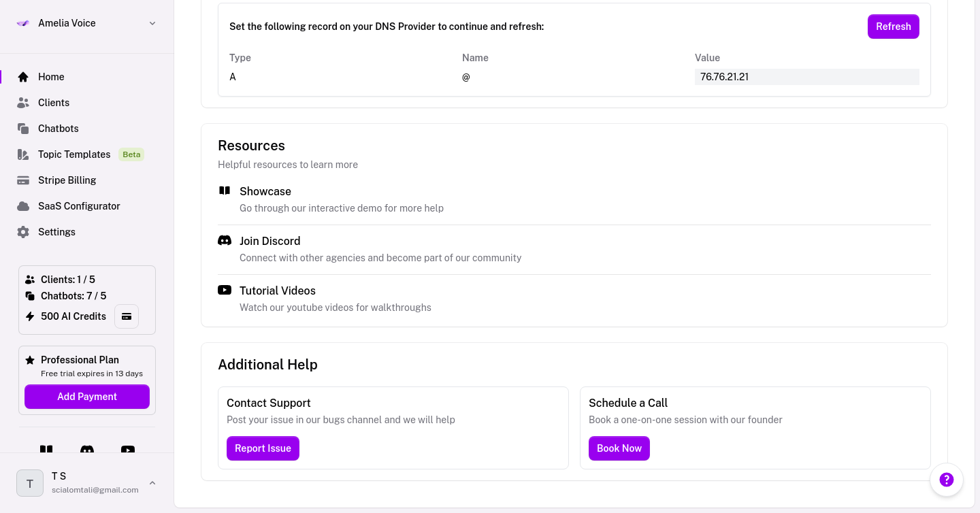This screenshot has width=980, height=513.
Task: Click the Tutorial Videos YouTube icon
Action: (x=225, y=291)
